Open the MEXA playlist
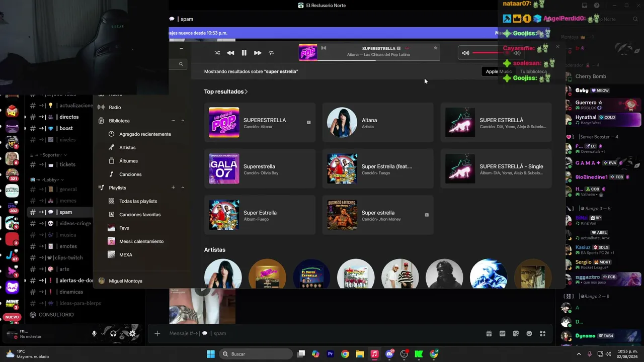This screenshot has width=644, height=362. [126, 255]
